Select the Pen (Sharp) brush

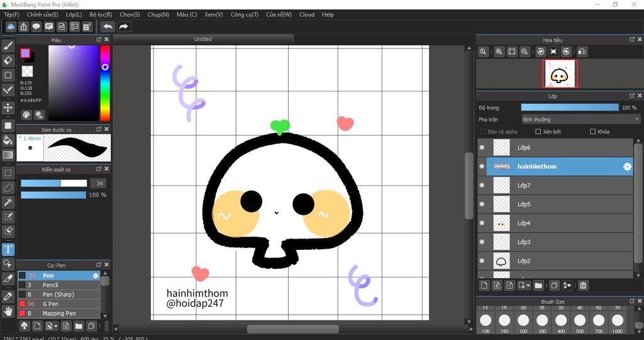coord(58,295)
